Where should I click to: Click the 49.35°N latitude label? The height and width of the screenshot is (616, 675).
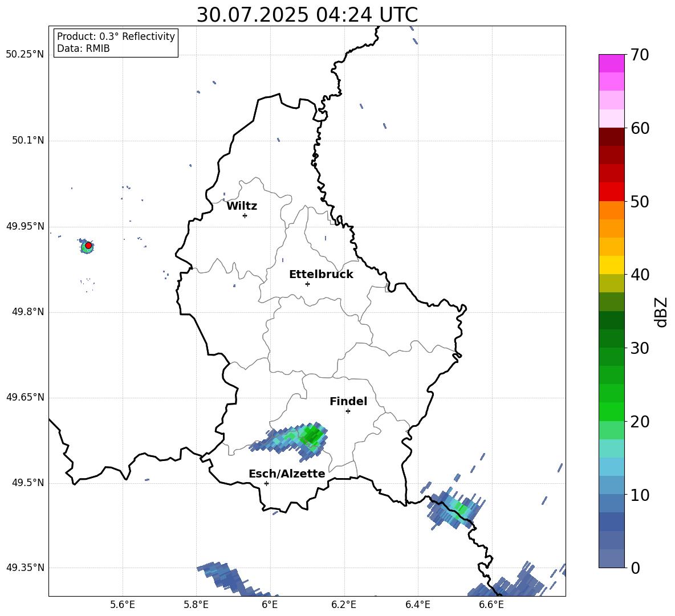tap(25, 568)
